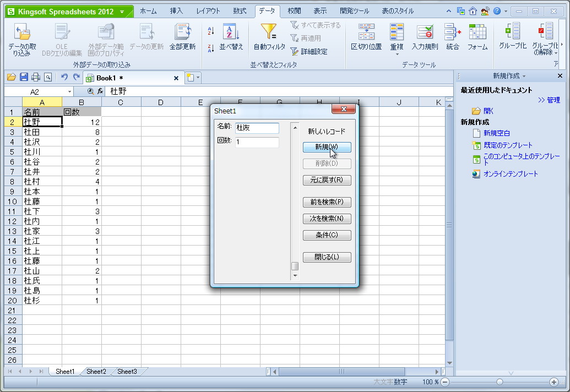Switch to the Sheet2 sheet tab
The width and height of the screenshot is (570, 392).
[x=96, y=372]
